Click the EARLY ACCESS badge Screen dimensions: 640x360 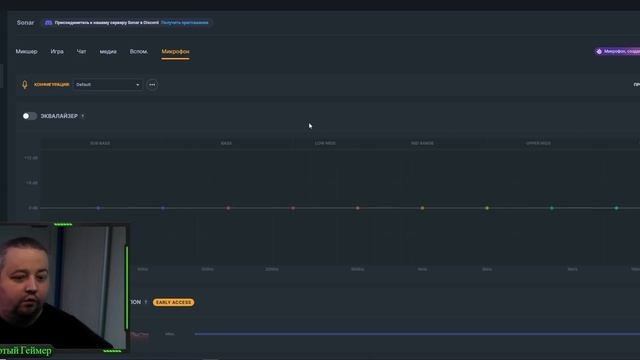(173, 302)
